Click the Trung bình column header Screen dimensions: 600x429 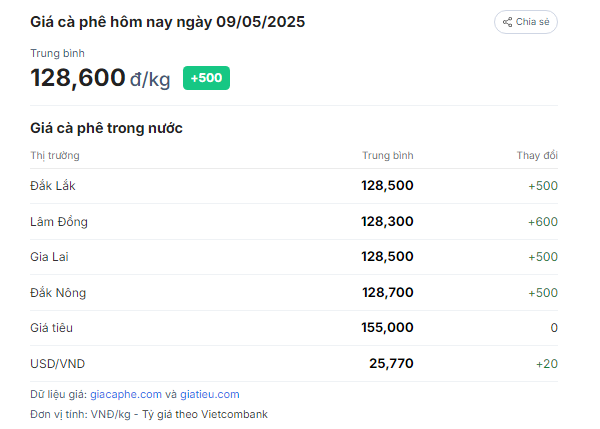tap(388, 155)
